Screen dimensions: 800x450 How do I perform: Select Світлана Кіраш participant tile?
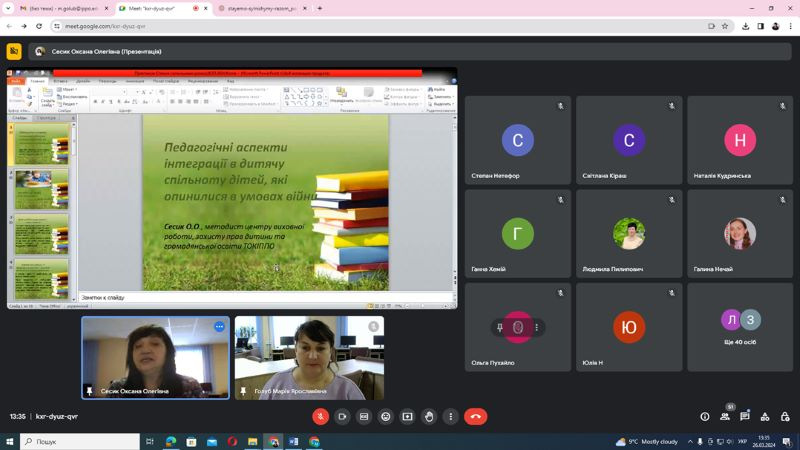629,140
